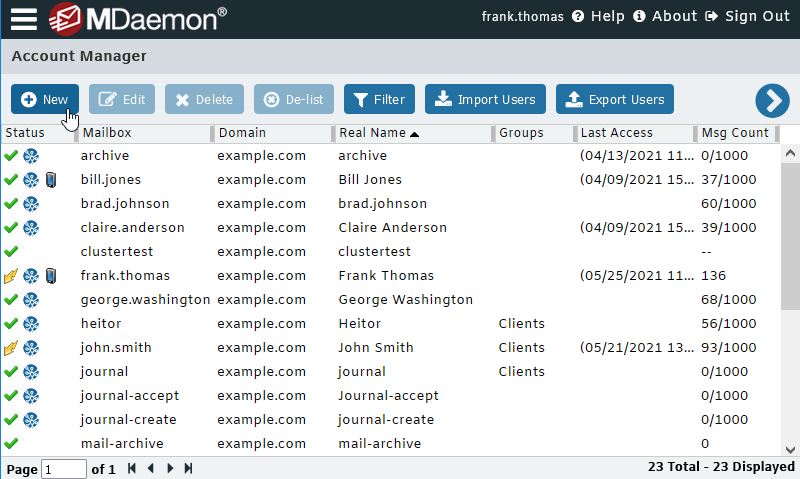Screen dimensions: 800x479
Task: Click the scrollbar down arrow
Action: click(x=790, y=449)
